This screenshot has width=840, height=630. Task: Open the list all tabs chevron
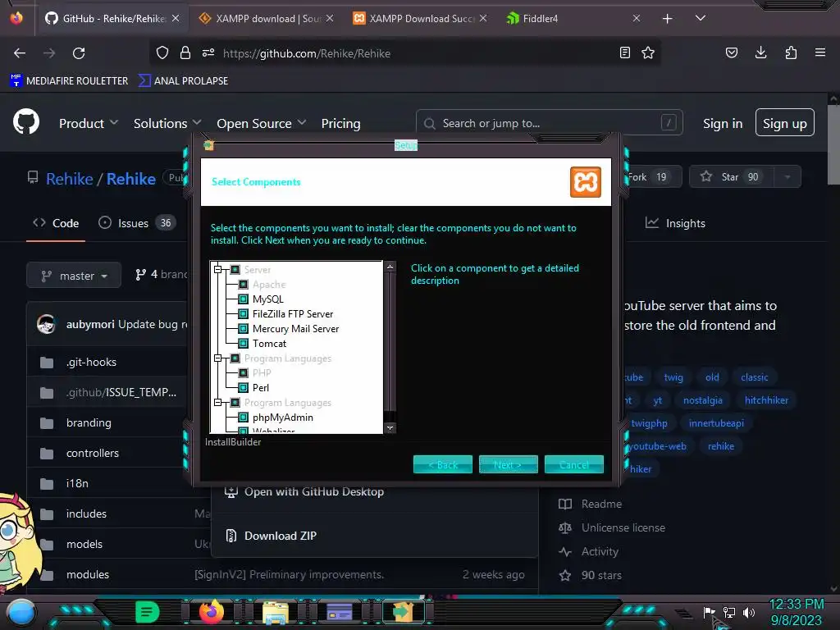[701, 18]
